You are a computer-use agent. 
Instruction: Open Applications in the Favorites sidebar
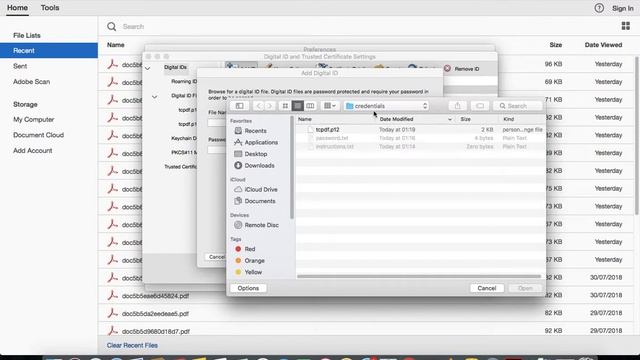click(x=261, y=142)
